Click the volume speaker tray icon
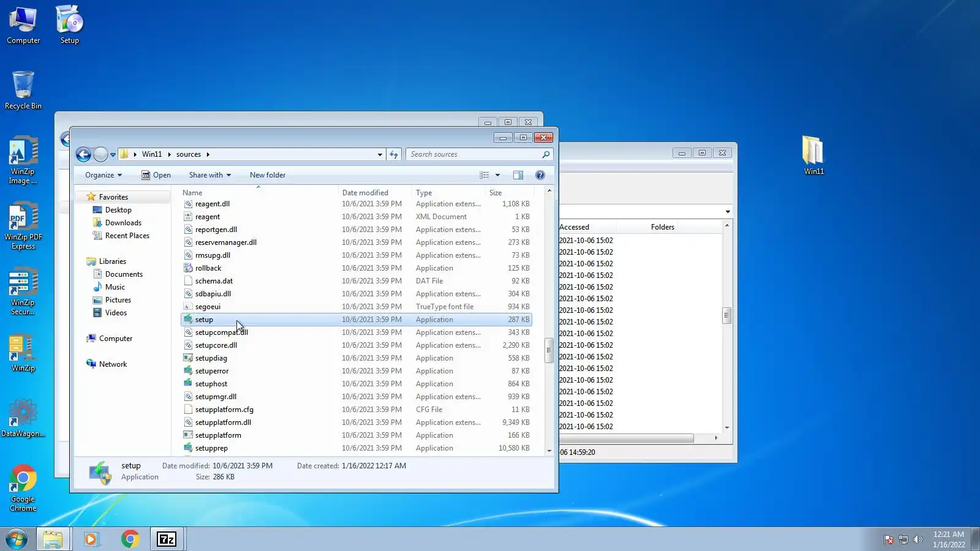Screen dimensions: 980x551 coord(918,539)
